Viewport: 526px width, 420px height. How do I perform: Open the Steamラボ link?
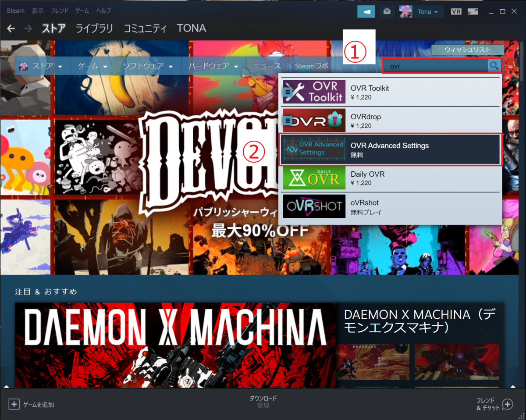pos(312,66)
